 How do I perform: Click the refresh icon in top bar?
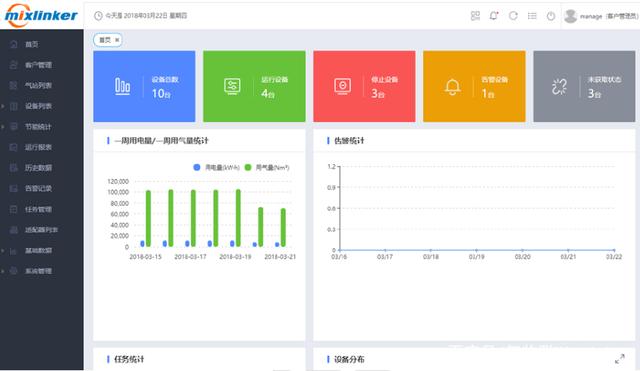click(513, 16)
